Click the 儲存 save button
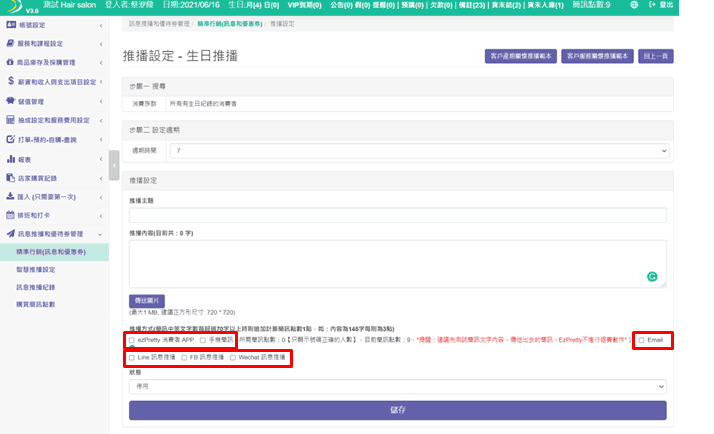714x434 pixels. [x=397, y=410]
